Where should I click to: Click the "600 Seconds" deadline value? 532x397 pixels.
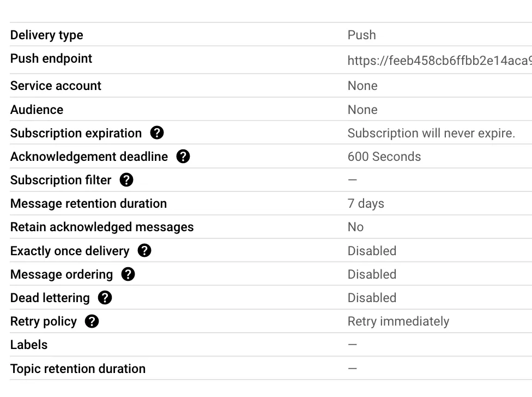[x=384, y=157]
